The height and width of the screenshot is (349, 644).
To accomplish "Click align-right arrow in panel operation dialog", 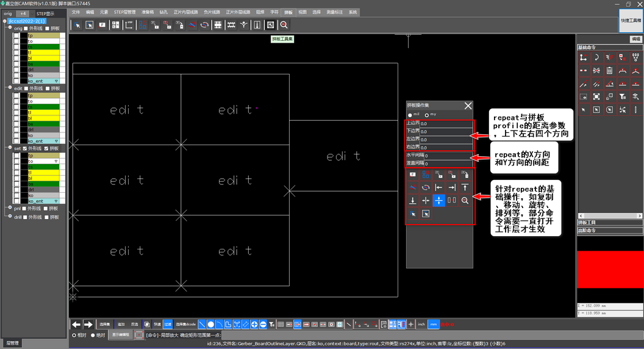I will click(x=452, y=187).
